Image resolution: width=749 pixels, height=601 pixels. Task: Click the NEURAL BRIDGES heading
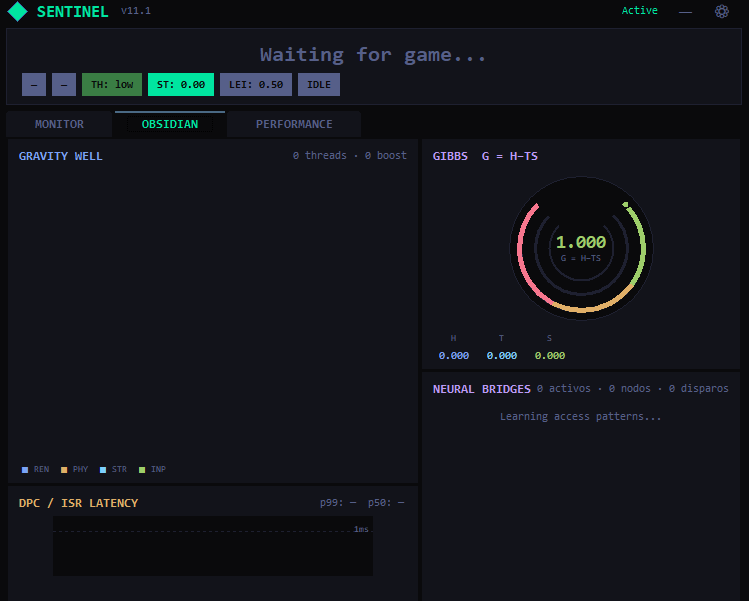(x=482, y=389)
